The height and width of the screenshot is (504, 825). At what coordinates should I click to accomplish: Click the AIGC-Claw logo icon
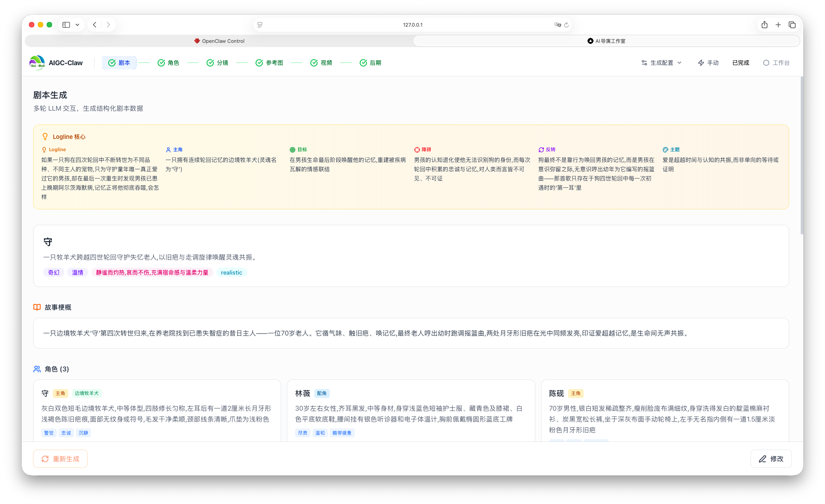pyautogui.click(x=37, y=63)
